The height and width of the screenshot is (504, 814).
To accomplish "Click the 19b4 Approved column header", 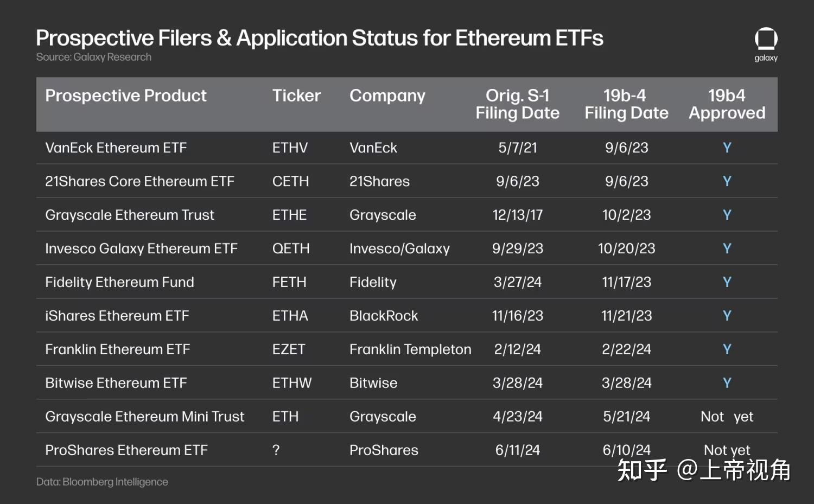I will pos(727,104).
